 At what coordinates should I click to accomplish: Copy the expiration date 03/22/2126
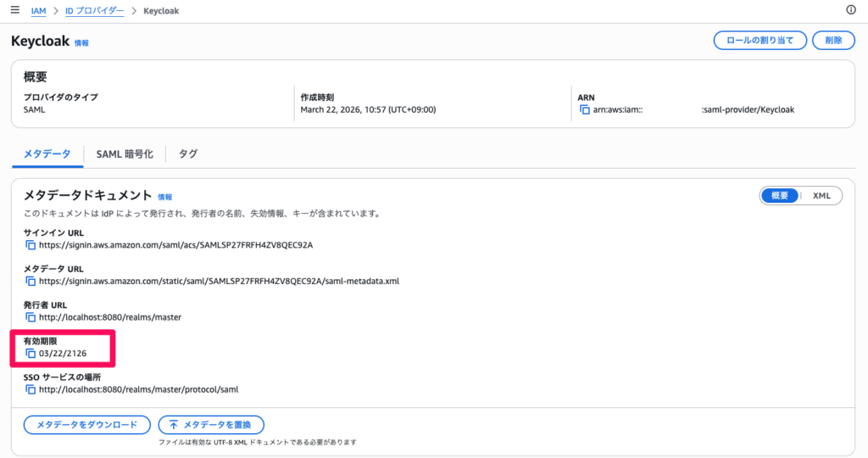pos(31,353)
